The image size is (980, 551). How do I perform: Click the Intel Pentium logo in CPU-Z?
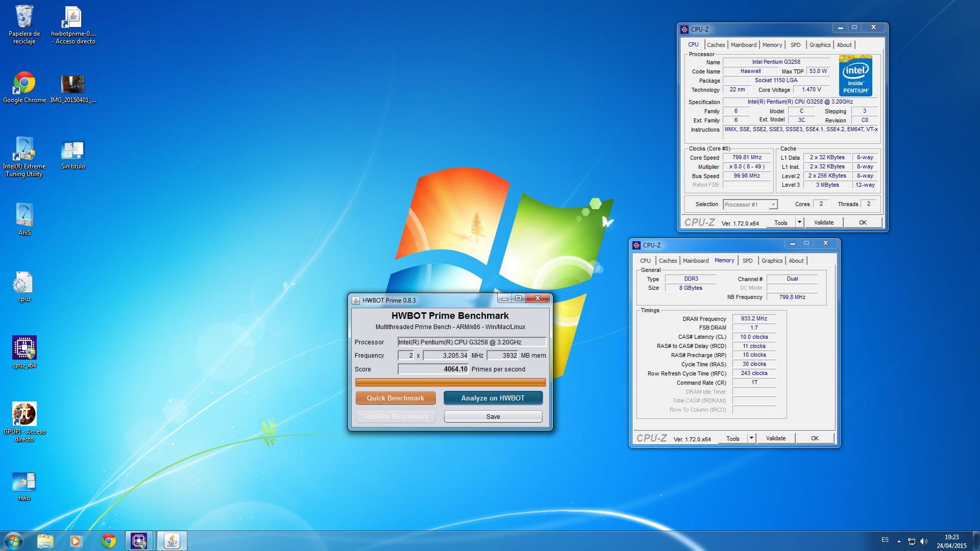coord(855,76)
